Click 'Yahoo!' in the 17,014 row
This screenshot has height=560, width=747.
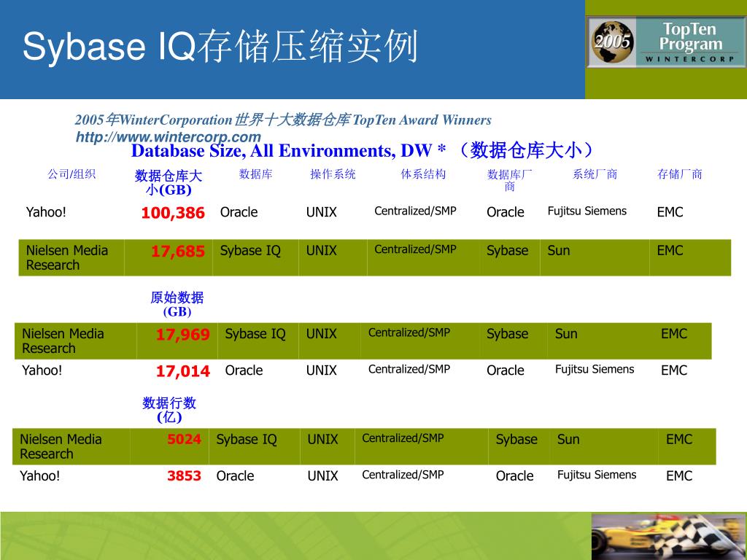42,370
